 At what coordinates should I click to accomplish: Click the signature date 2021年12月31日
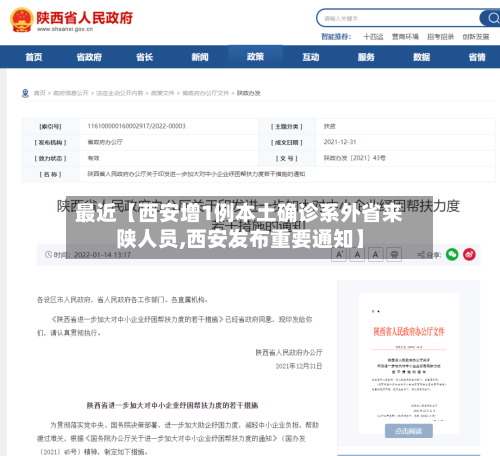299,366
